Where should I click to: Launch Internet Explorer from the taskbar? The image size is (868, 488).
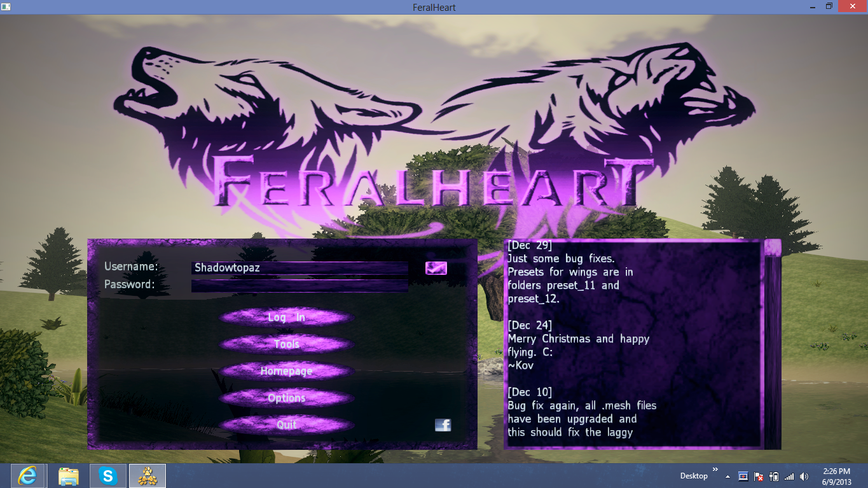tap(25, 475)
